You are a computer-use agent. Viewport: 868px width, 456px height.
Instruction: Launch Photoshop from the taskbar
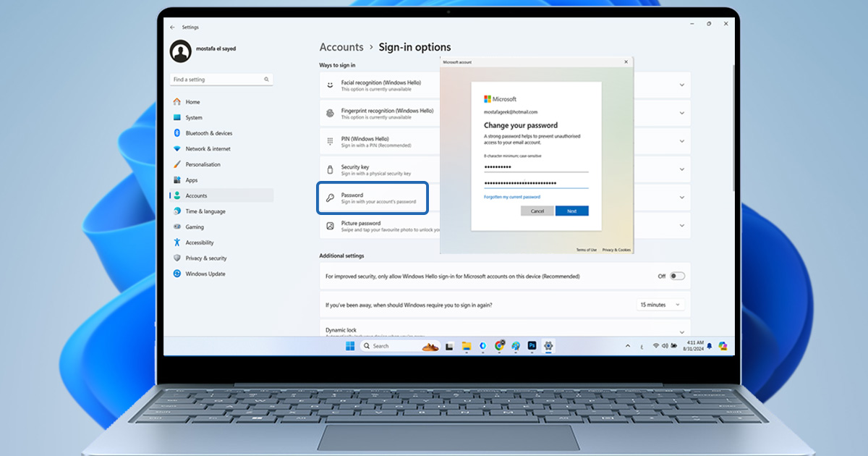point(532,346)
